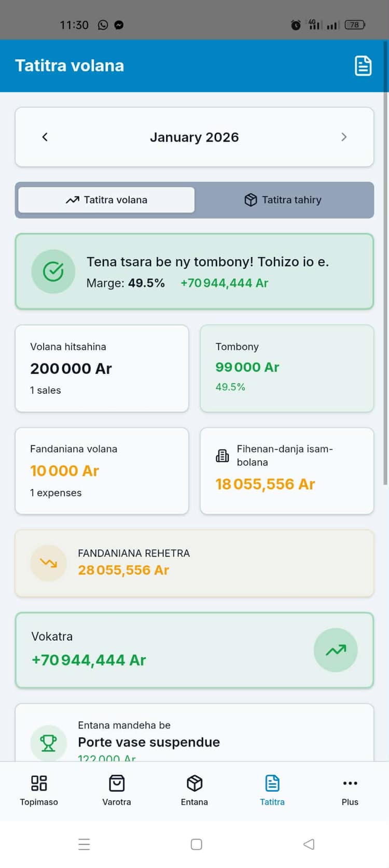This screenshot has width=389, height=868.
Task: Select Tatitra reports in bottom navigation
Action: [272, 790]
